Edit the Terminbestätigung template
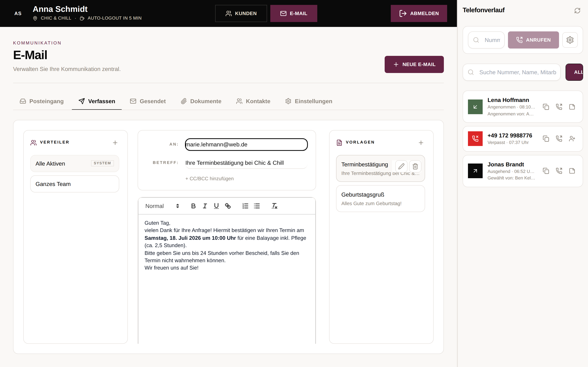This screenshot has width=588, height=367. pyautogui.click(x=401, y=166)
